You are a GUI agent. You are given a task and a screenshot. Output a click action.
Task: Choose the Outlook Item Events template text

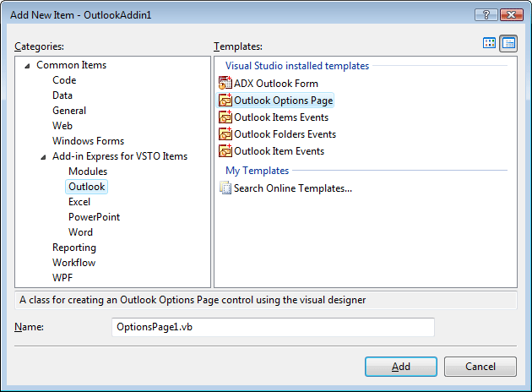[279, 151]
